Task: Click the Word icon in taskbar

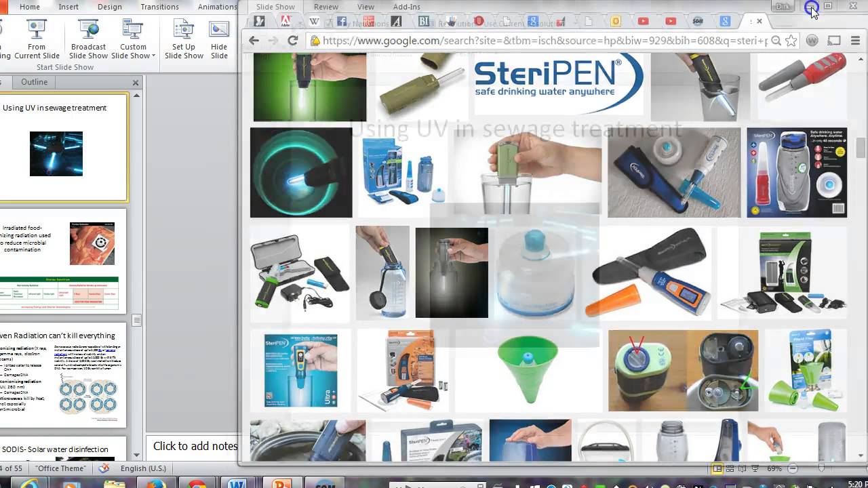Action: (x=237, y=483)
